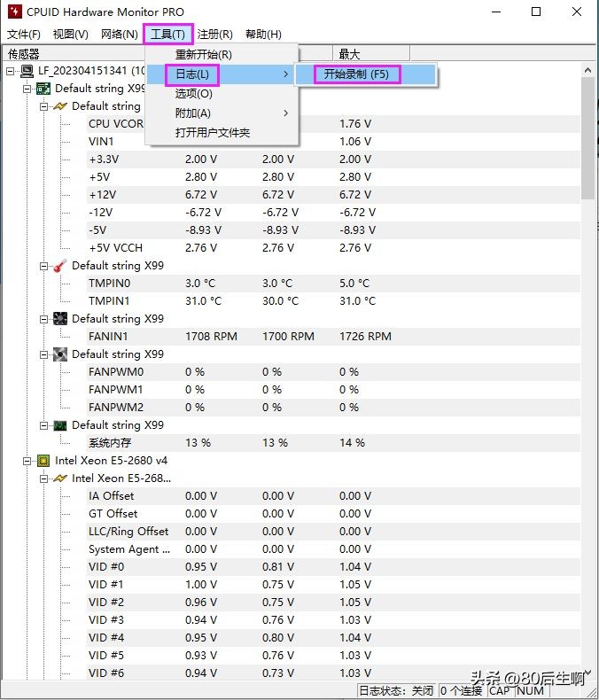Collapse the Intel Xeon E5-2680 v4 node
This screenshot has width=599, height=700.
[27, 461]
